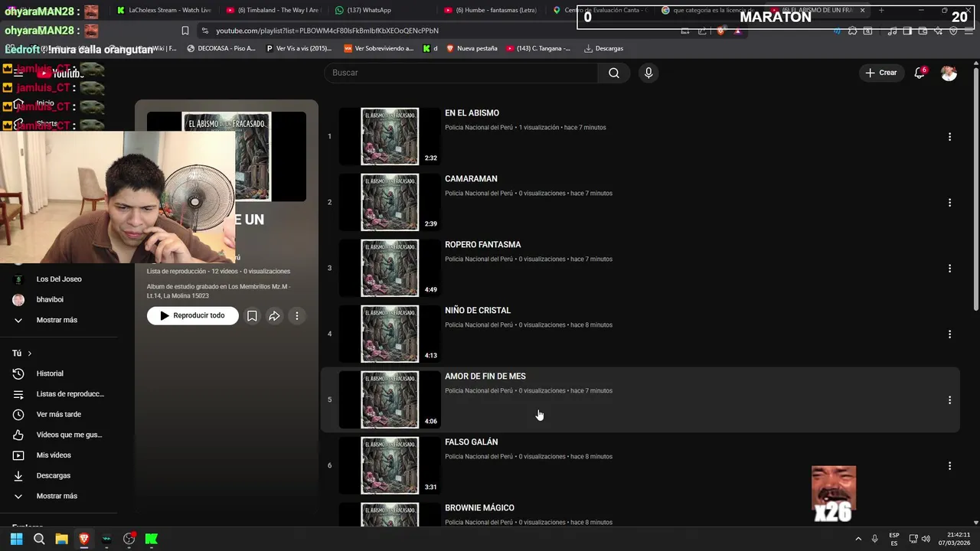Viewport: 980px width, 551px height.
Task: Switch to WhatsApp browser tab
Action: coord(369,10)
